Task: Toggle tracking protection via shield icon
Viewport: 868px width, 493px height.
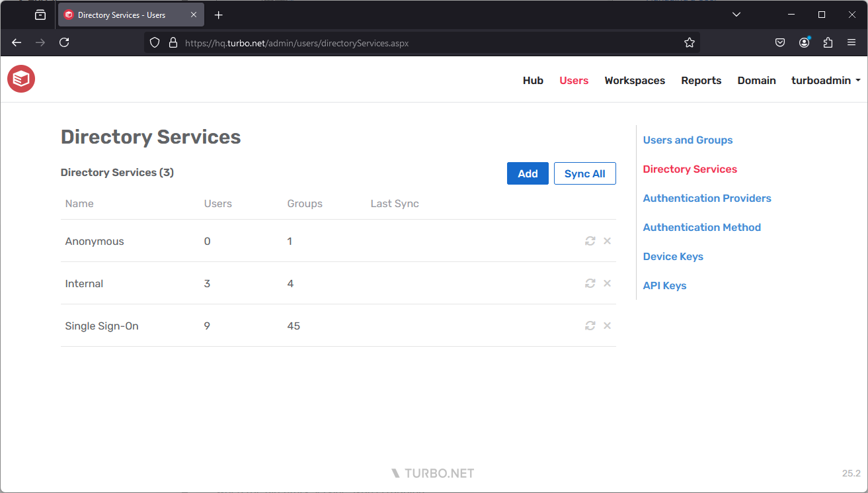Action: (x=154, y=42)
